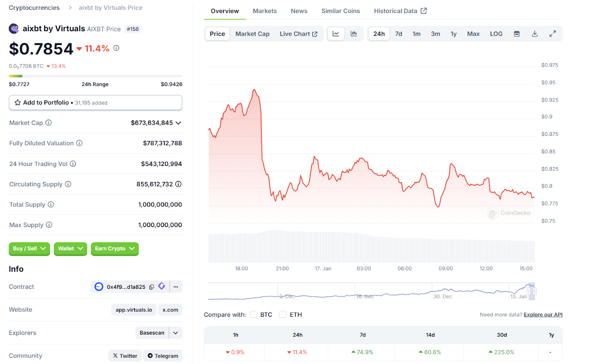Open the Historical Data tab
This screenshot has height=364, width=596.
tap(400, 11)
